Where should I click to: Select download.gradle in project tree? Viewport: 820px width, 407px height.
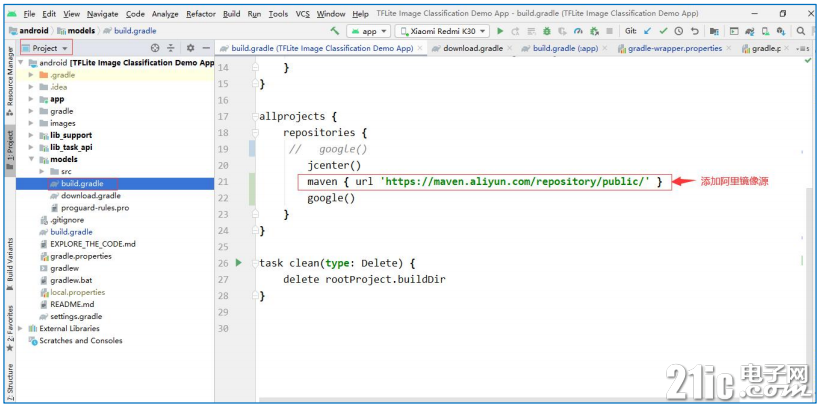point(90,196)
